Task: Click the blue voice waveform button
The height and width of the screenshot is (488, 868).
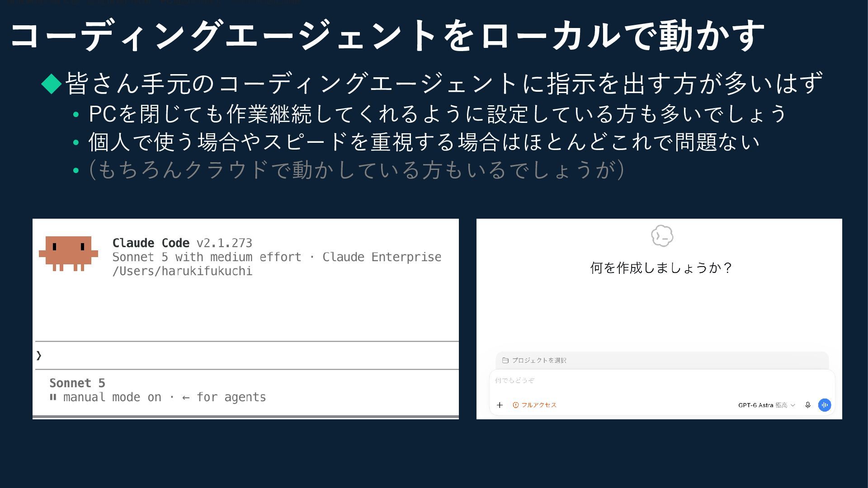Action: pyautogui.click(x=825, y=405)
